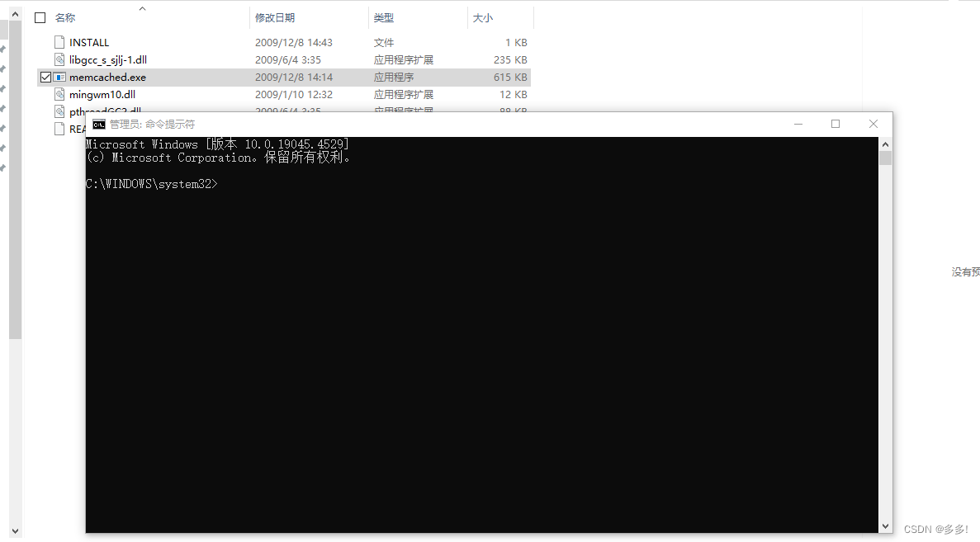Click the Explorer scrollbar down arrow

[15, 533]
